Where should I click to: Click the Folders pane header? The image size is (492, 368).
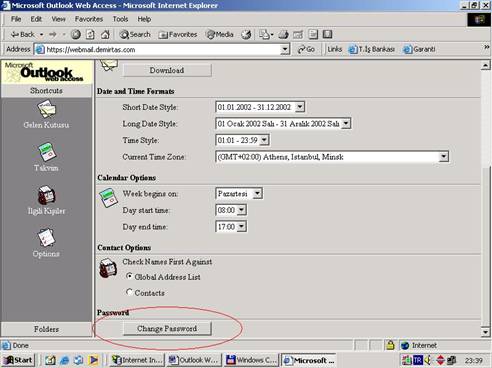(46, 329)
